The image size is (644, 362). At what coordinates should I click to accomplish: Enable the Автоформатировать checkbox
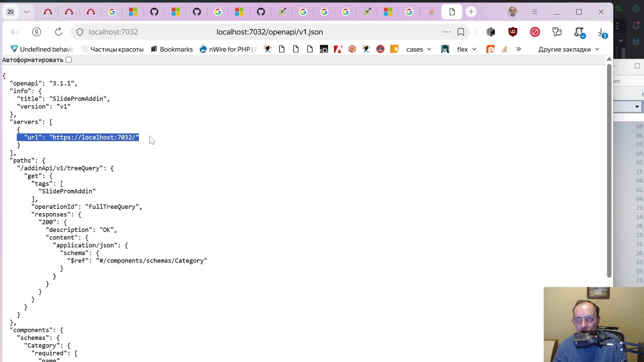click(x=68, y=60)
